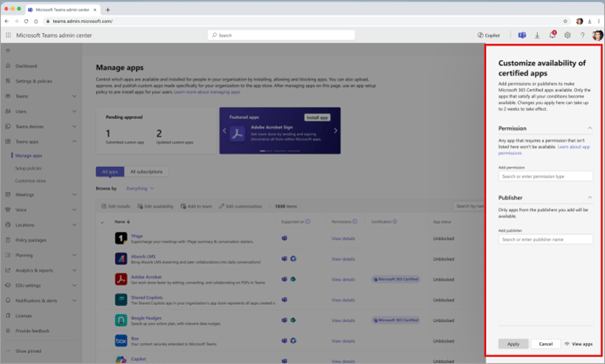Expand the Locations sidebar chevron

coord(74,225)
